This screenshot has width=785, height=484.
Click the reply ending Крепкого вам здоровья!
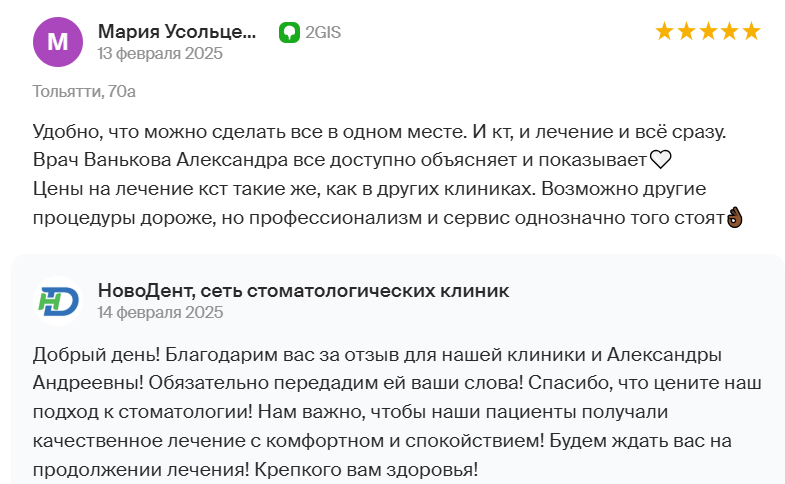coord(366,469)
